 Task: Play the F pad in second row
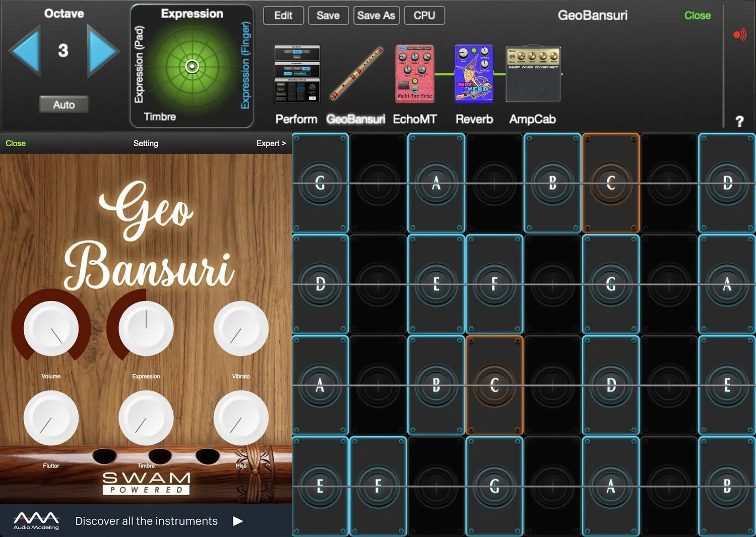point(494,284)
